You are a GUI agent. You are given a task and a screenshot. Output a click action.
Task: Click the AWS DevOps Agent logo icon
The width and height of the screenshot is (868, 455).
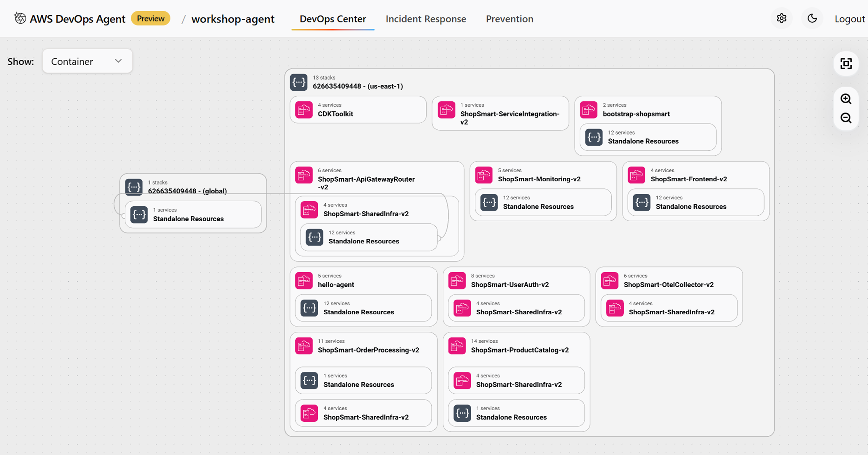pyautogui.click(x=20, y=18)
